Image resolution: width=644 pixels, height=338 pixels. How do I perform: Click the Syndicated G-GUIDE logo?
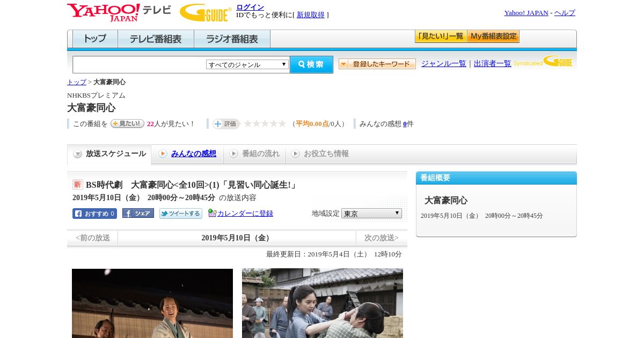pos(543,61)
